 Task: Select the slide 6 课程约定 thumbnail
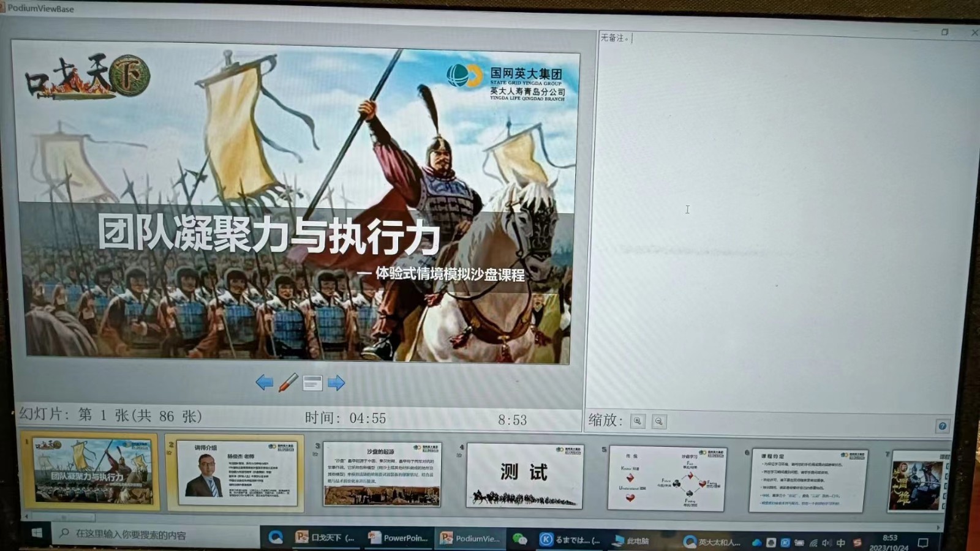(x=807, y=481)
